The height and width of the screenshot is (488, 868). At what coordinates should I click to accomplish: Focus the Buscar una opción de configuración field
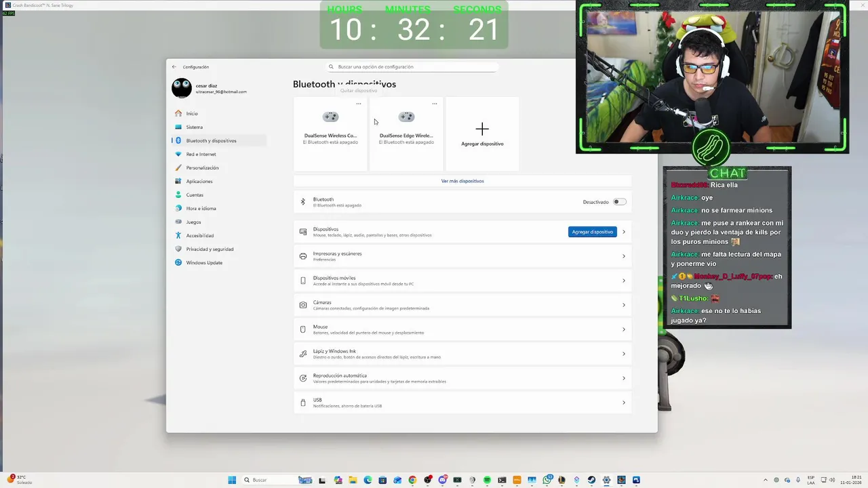pyautogui.click(x=412, y=67)
